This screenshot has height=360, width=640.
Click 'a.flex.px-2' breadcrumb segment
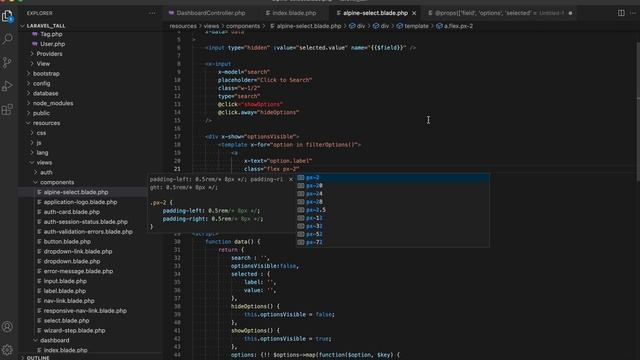[x=458, y=26]
